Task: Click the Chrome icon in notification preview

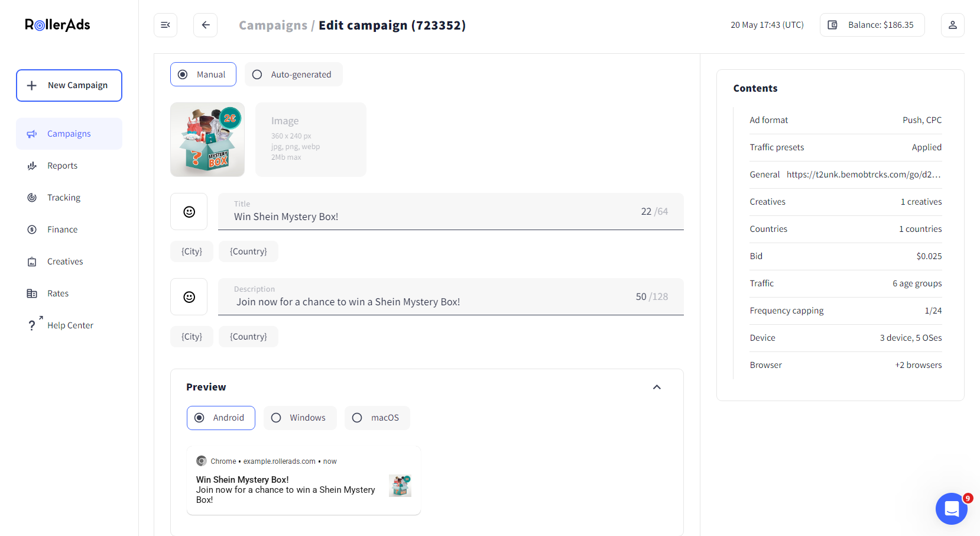Action: click(202, 461)
